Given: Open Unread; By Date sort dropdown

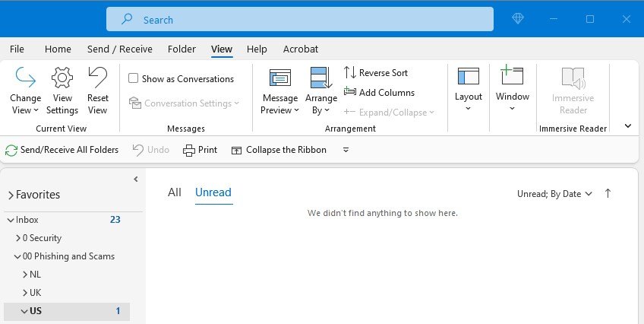Looking at the screenshot, I should (x=554, y=194).
